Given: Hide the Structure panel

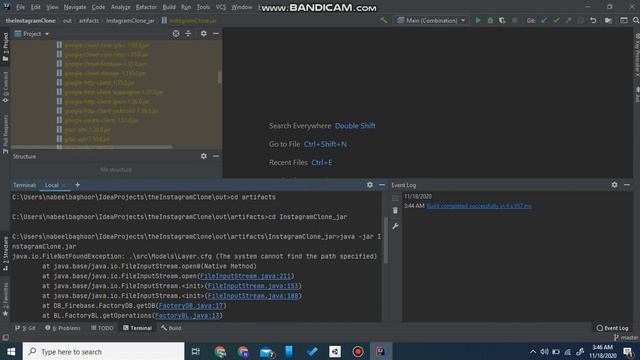Looking at the screenshot, I should [216, 156].
